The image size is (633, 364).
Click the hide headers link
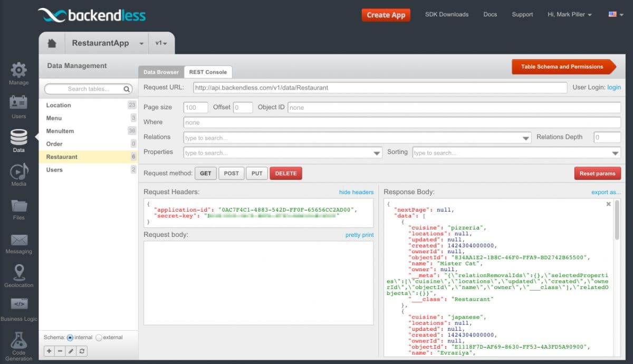coord(356,192)
